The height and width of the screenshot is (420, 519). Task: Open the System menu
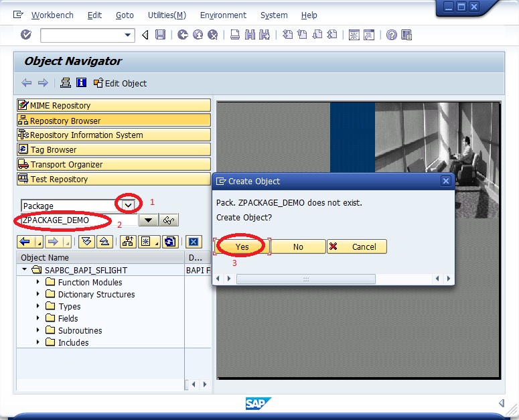tap(274, 15)
